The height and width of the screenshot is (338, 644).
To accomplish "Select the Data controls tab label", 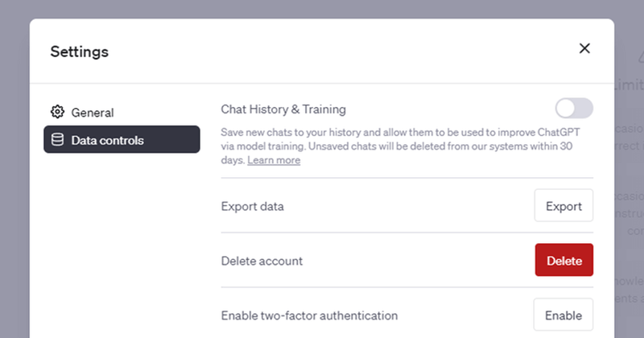I will click(x=108, y=140).
